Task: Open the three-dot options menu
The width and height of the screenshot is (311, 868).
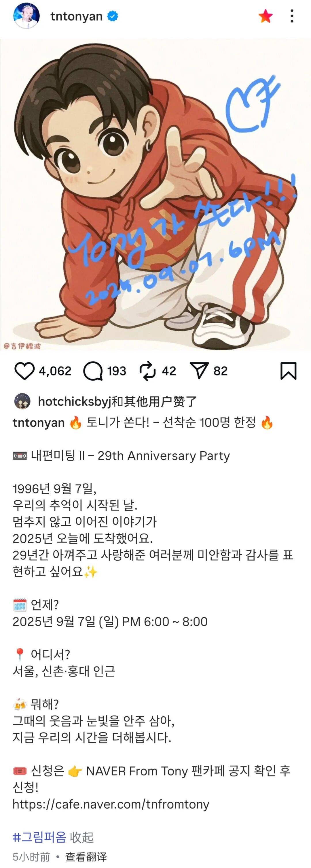Action: (x=292, y=16)
